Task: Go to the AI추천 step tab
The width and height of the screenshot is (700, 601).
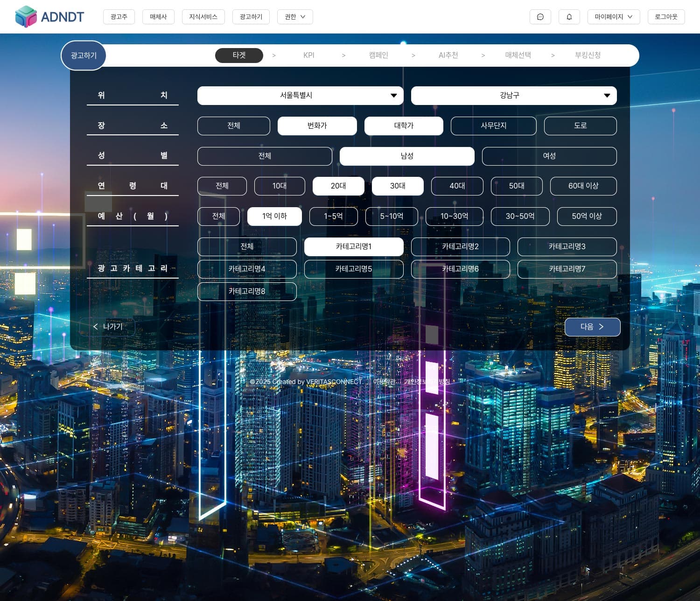Action: pyautogui.click(x=448, y=55)
